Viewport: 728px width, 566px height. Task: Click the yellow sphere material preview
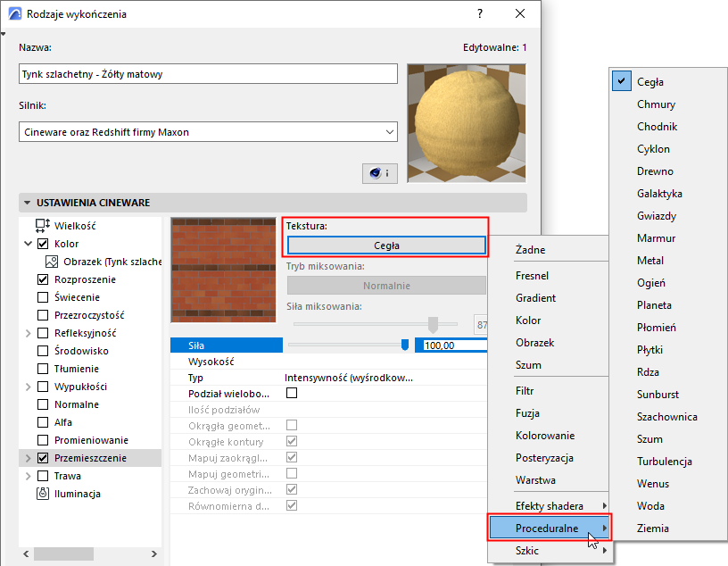coord(467,123)
